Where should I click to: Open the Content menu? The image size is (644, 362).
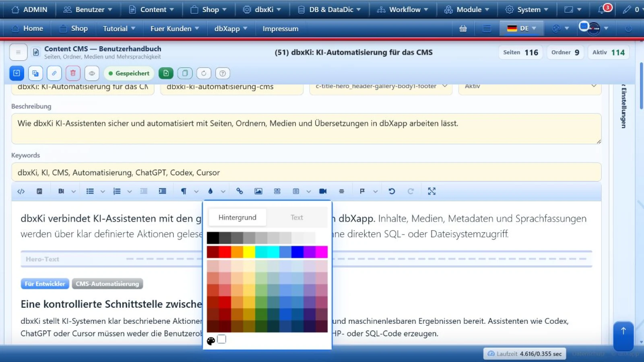click(x=151, y=9)
